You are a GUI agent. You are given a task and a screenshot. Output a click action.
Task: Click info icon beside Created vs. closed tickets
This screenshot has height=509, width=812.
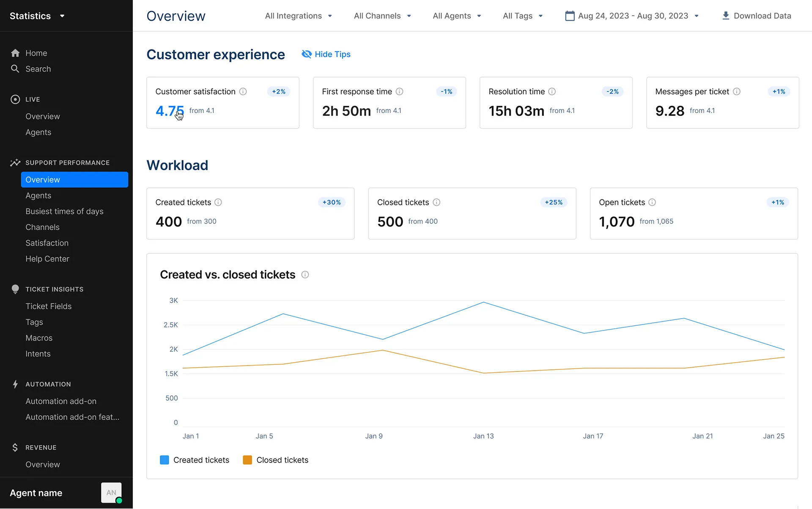[x=305, y=275]
